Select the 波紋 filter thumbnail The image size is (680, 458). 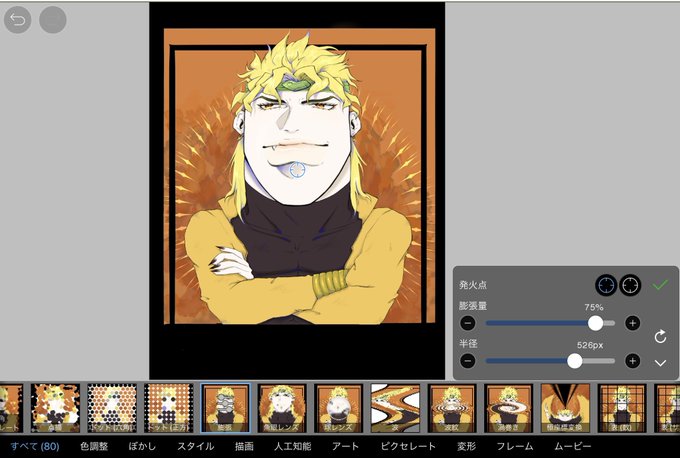click(x=452, y=408)
